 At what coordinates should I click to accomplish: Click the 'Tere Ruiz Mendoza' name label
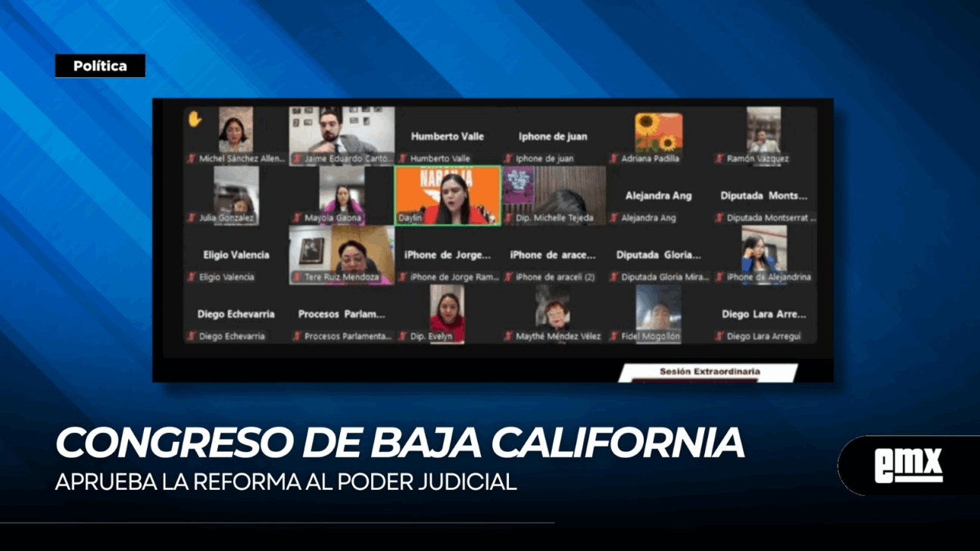click(342, 277)
